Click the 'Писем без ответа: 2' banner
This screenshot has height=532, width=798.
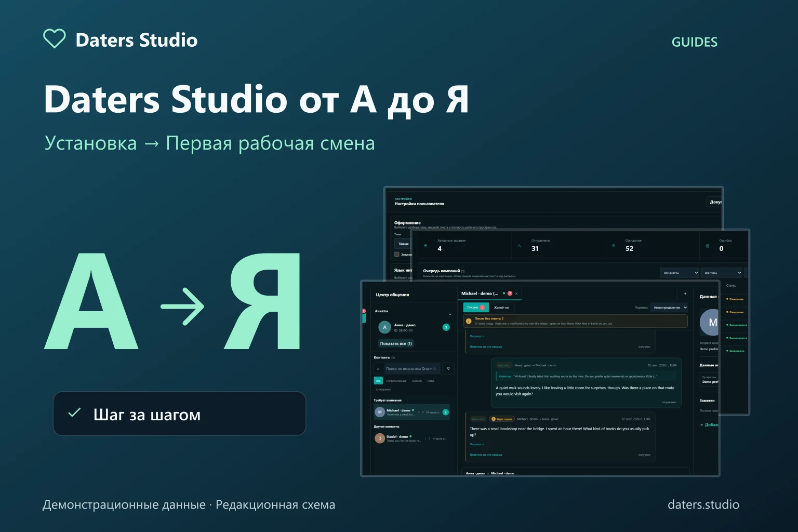pyautogui.click(x=575, y=321)
